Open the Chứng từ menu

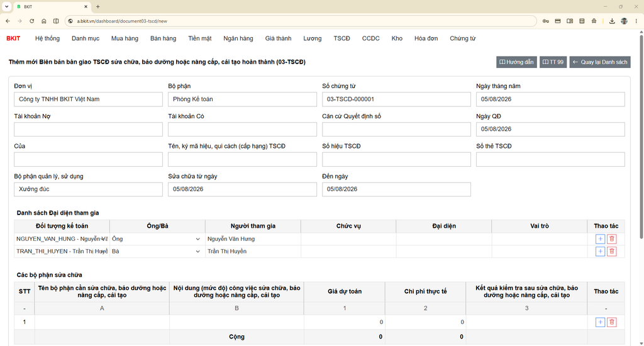tap(462, 38)
